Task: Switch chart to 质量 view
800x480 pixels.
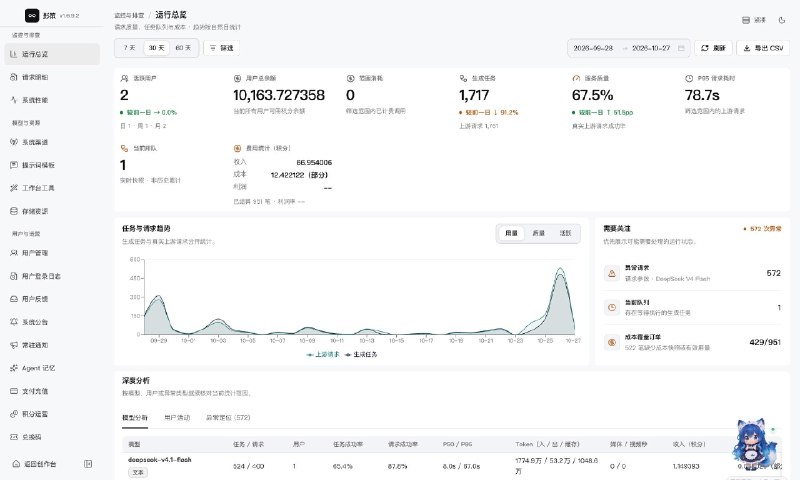Action: 539,233
